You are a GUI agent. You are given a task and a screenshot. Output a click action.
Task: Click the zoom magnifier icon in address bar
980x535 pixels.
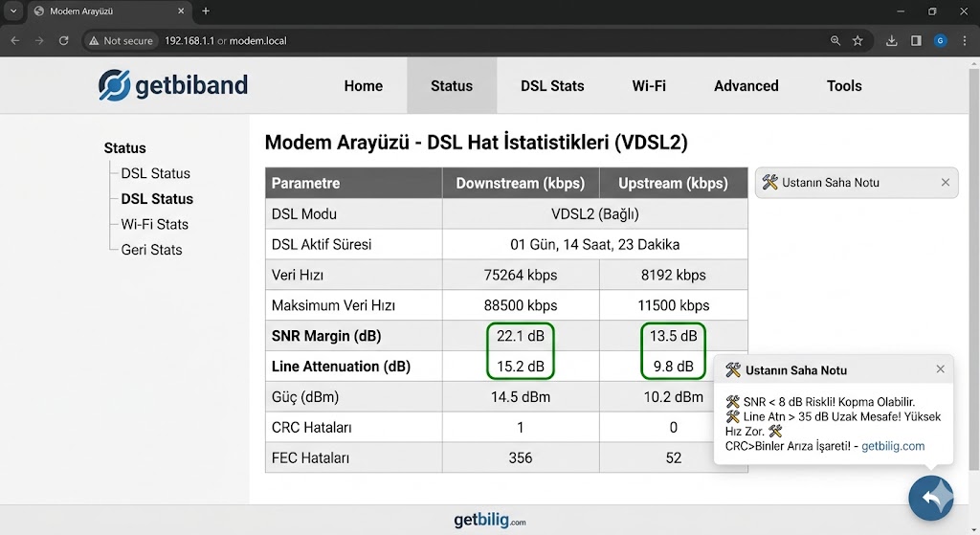835,40
